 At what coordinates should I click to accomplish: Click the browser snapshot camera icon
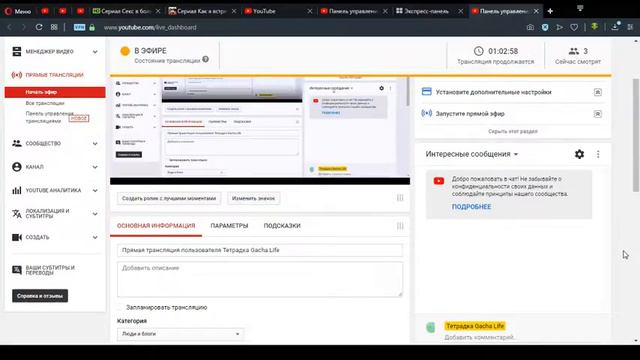tap(530, 27)
